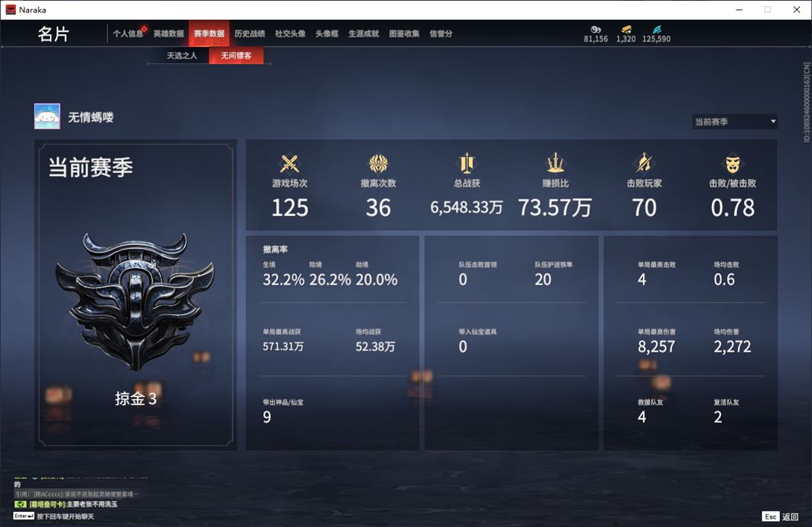
Task: Open the 信誉分 tab
Action: click(441, 34)
